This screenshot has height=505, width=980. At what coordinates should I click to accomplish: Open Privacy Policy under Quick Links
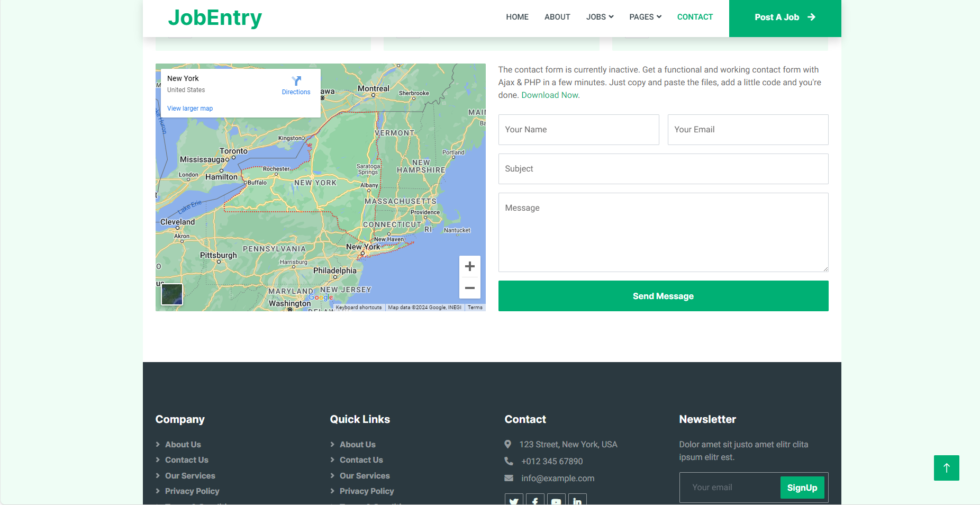pos(367,491)
